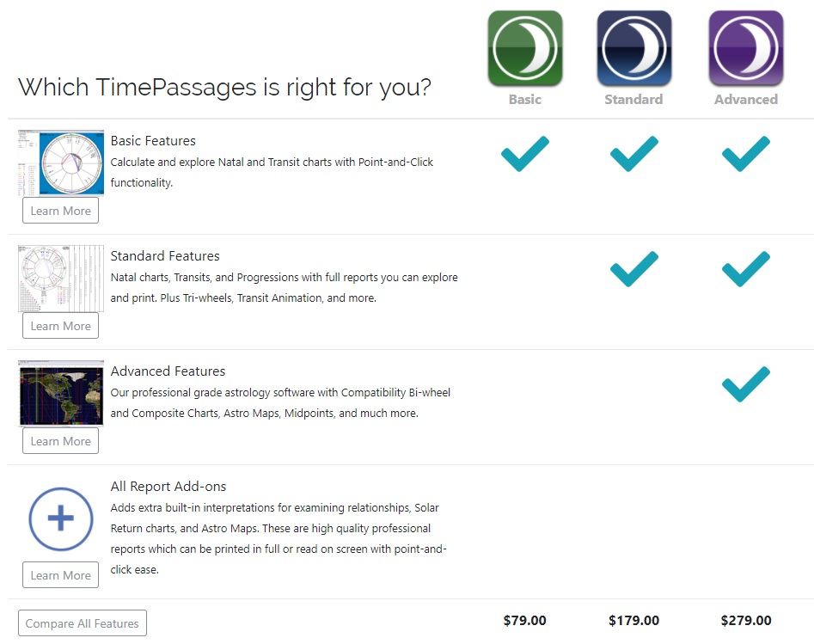
Task: Click the Compare All Features button
Action: click(x=83, y=623)
